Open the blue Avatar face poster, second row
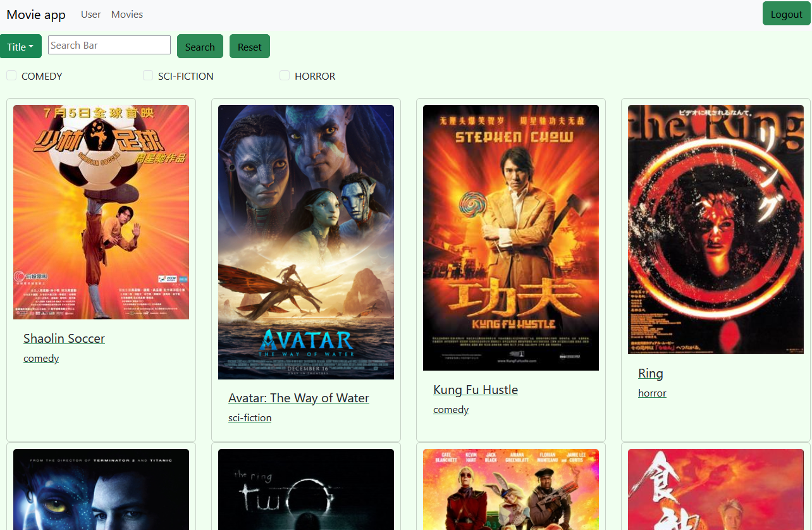The width and height of the screenshot is (812, 530). 101,490
